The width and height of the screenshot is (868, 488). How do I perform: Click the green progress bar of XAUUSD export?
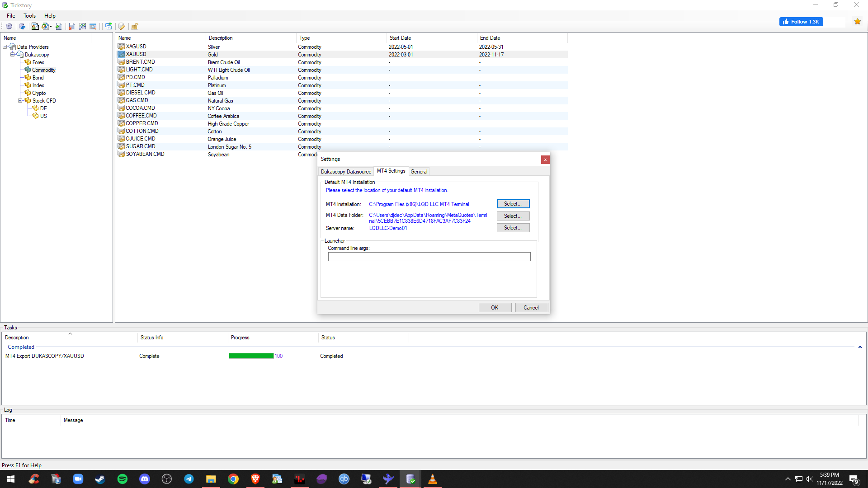point(251,356)
